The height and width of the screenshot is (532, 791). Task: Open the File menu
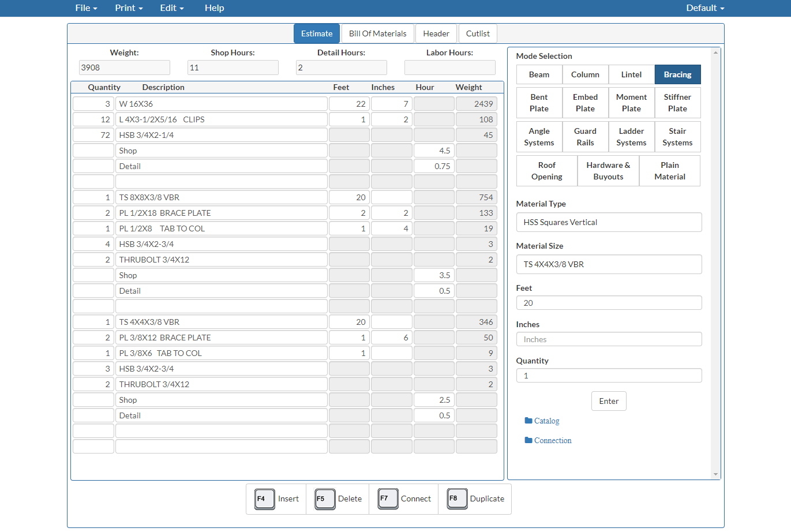coord(86,8)
